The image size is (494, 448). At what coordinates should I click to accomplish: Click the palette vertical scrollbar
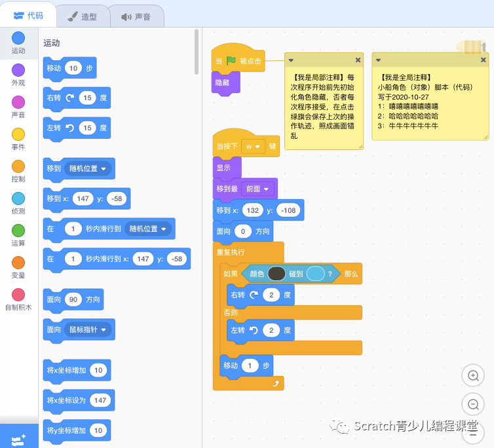pyautogui.click(x=197, y=52)
